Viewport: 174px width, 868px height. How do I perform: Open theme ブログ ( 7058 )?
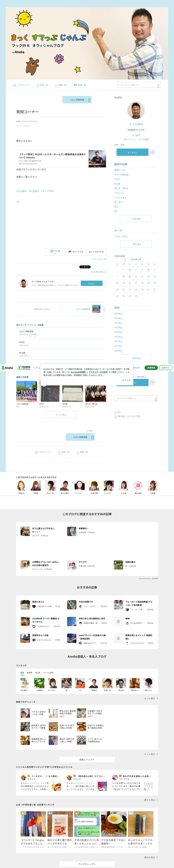point(121,236)
